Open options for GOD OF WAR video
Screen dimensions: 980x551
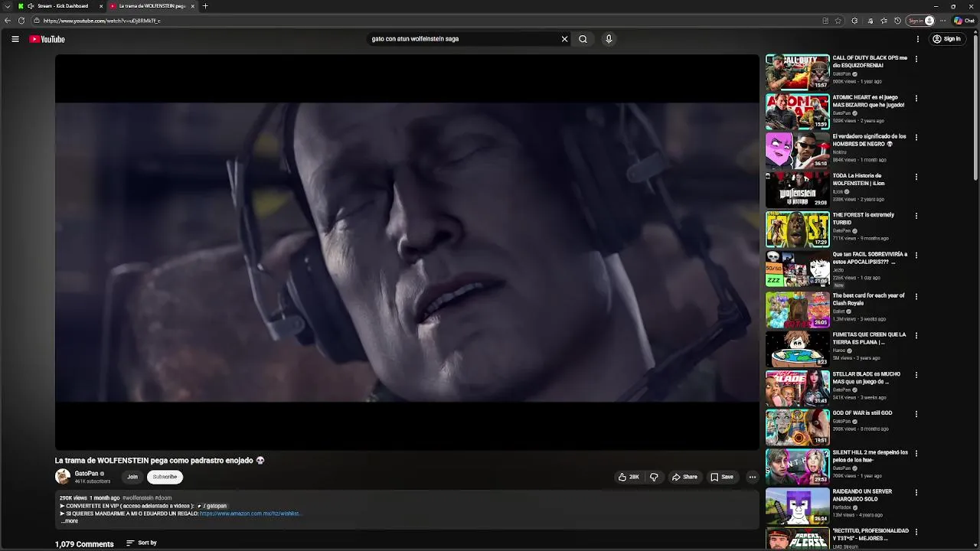click(x=916, y=414)
